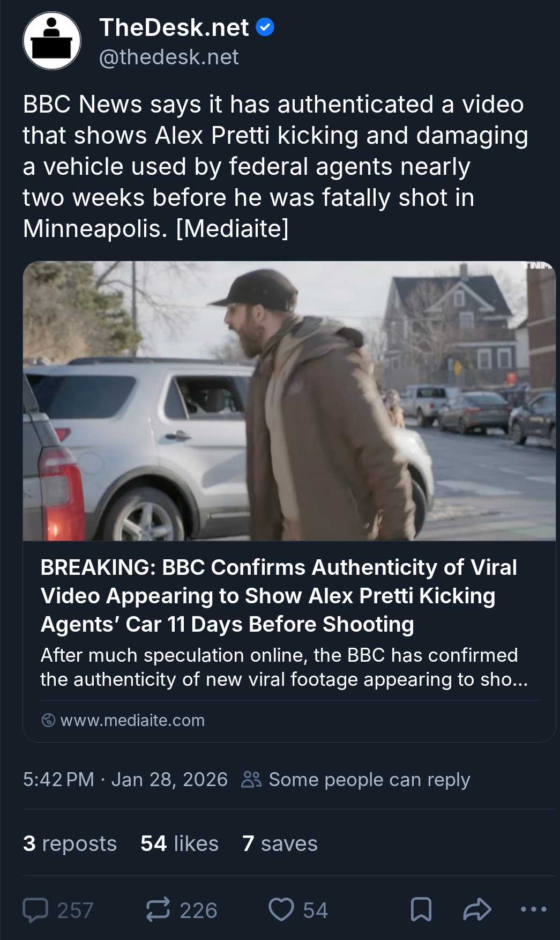View the 54 likes list

pos(180,843)
